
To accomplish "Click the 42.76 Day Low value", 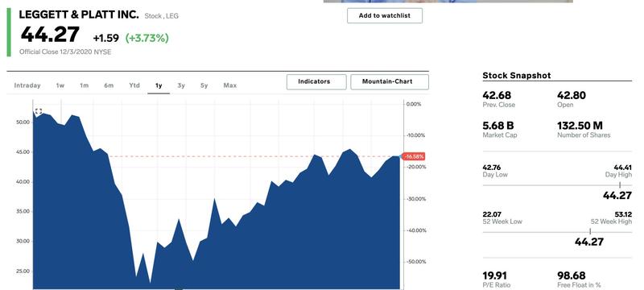I will (x=492, y=168).
